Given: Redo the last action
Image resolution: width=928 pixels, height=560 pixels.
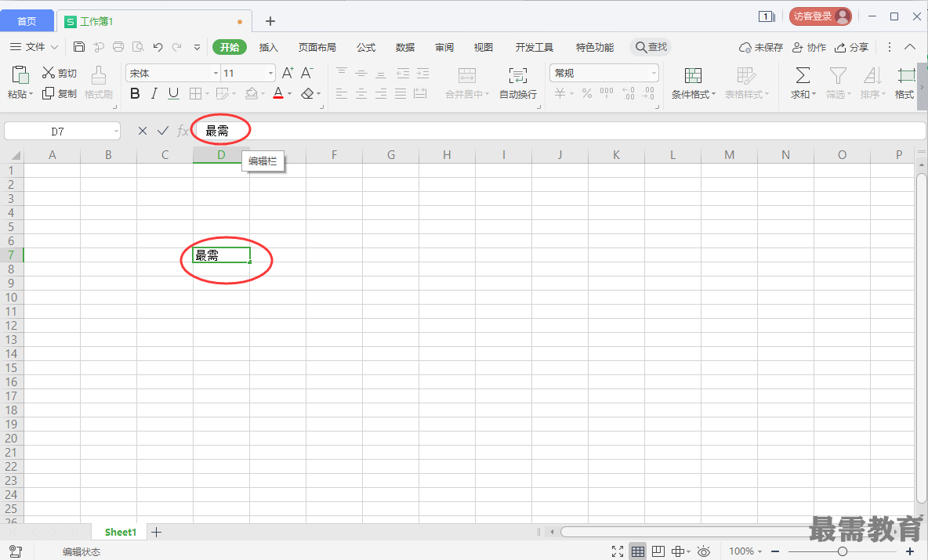Looking at the screenshot, I should pyautogui.click(x=176, y=47).
